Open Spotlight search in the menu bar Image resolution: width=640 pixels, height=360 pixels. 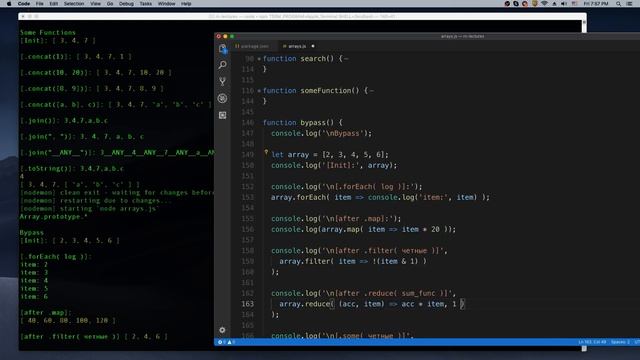tap(619, 4)
